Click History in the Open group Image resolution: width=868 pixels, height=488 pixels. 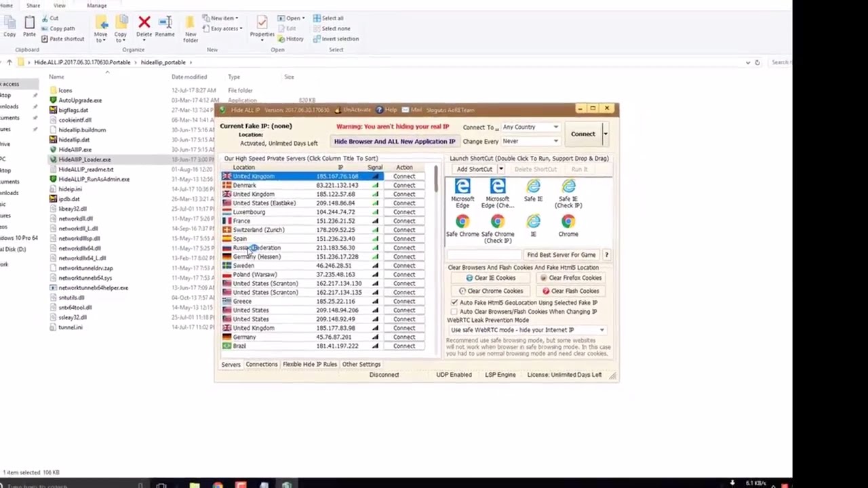(290, 39)
